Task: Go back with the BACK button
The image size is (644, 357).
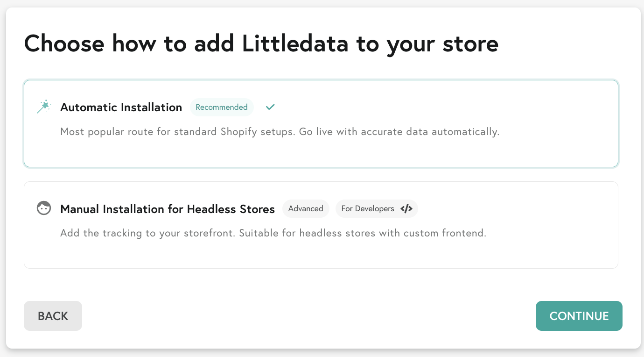Action: (53, 316)
